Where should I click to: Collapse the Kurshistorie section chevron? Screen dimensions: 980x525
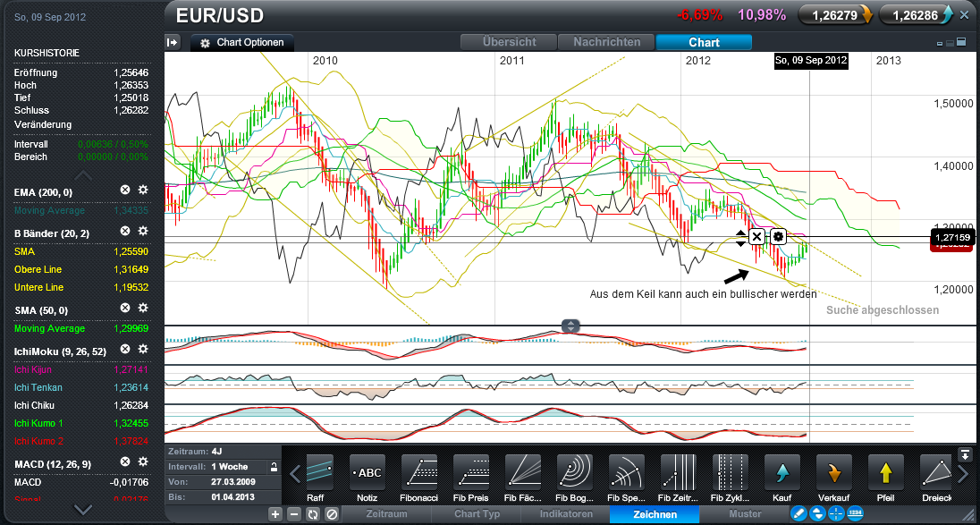pyautogui.click(x=83, y=175)
